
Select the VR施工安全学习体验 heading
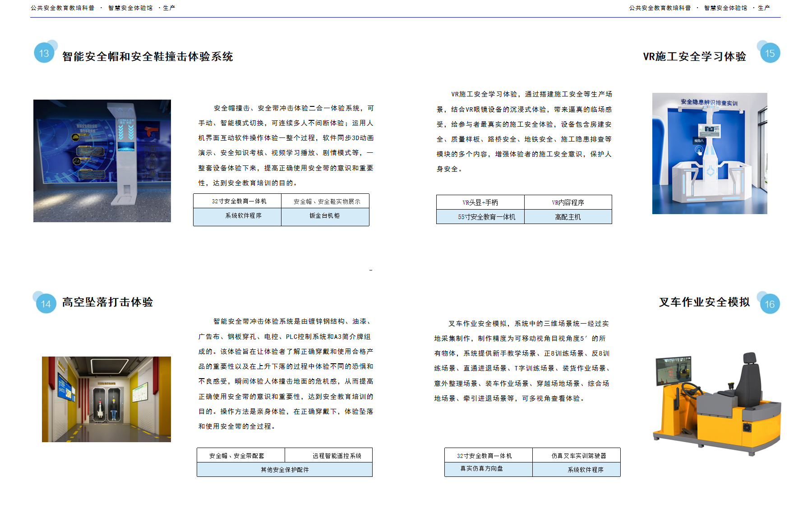click(x=694, y=57)
